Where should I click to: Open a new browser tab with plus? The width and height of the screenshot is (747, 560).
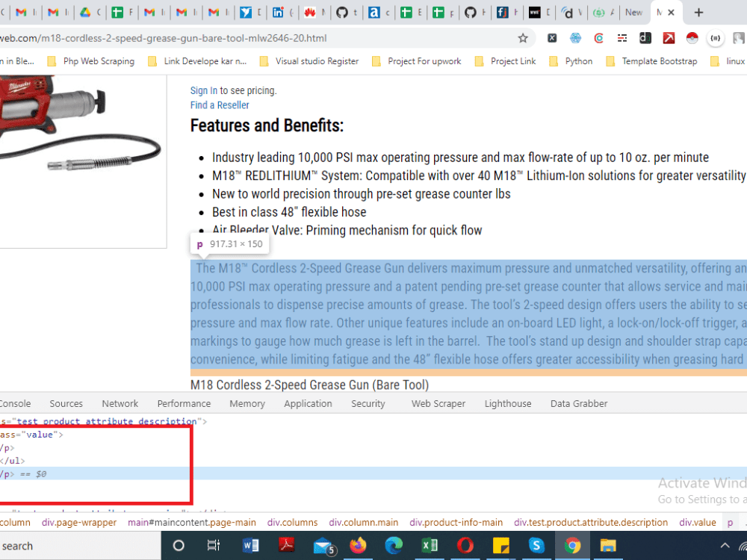click(698, 13)
